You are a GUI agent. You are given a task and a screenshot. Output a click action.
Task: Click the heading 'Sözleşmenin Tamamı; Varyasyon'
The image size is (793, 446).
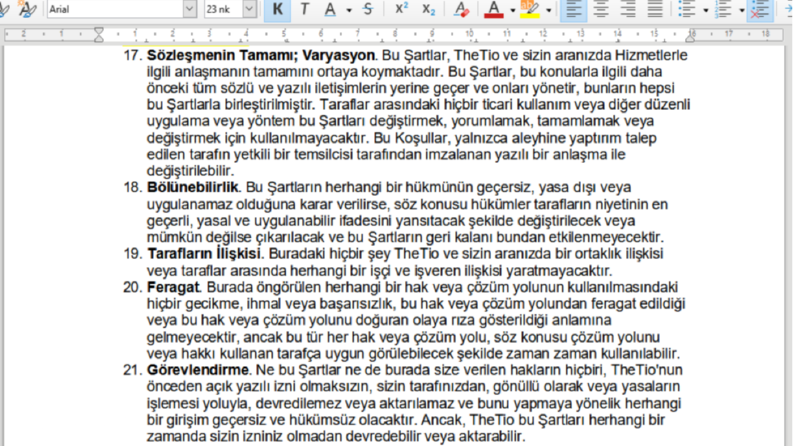pyautogui.click(x=261, y=55)
